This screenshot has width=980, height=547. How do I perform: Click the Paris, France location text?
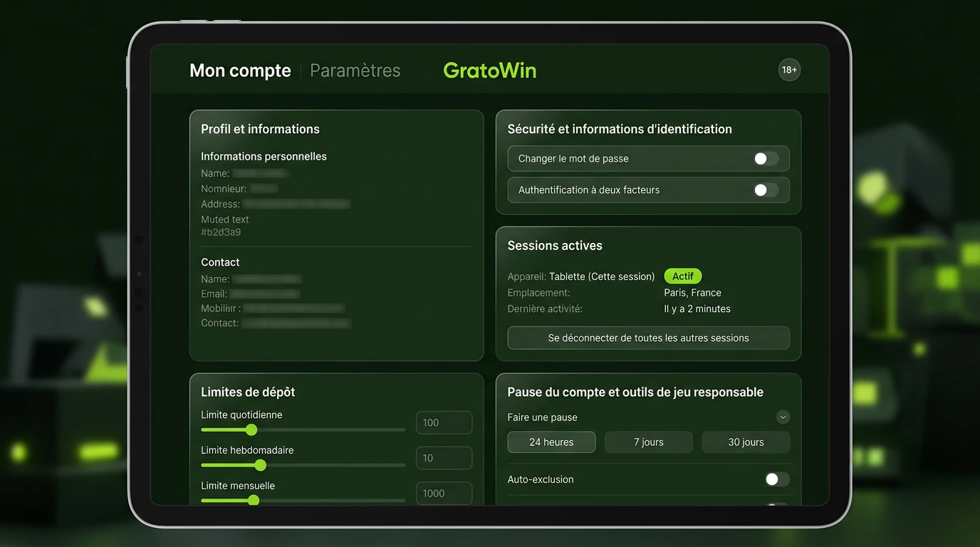(693, 293)
